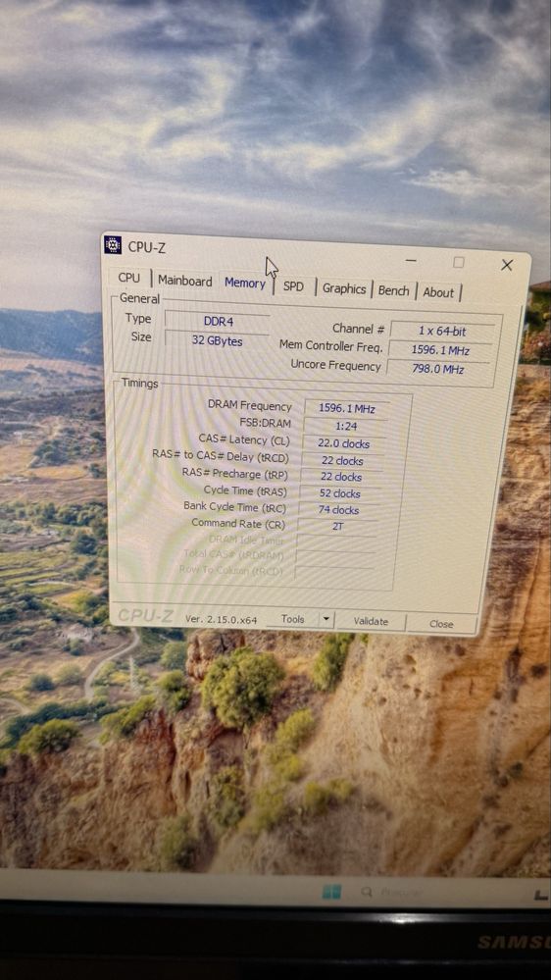Click the CPU-Z title bar icon
Image resolution: width=551 pixels, height=980 pixels.
113,245
